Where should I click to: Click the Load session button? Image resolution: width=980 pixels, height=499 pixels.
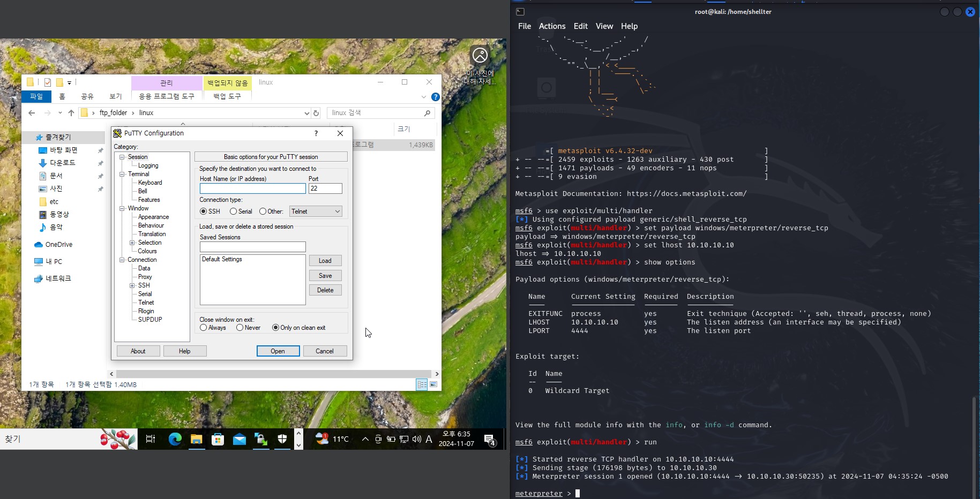coord(325,261)
